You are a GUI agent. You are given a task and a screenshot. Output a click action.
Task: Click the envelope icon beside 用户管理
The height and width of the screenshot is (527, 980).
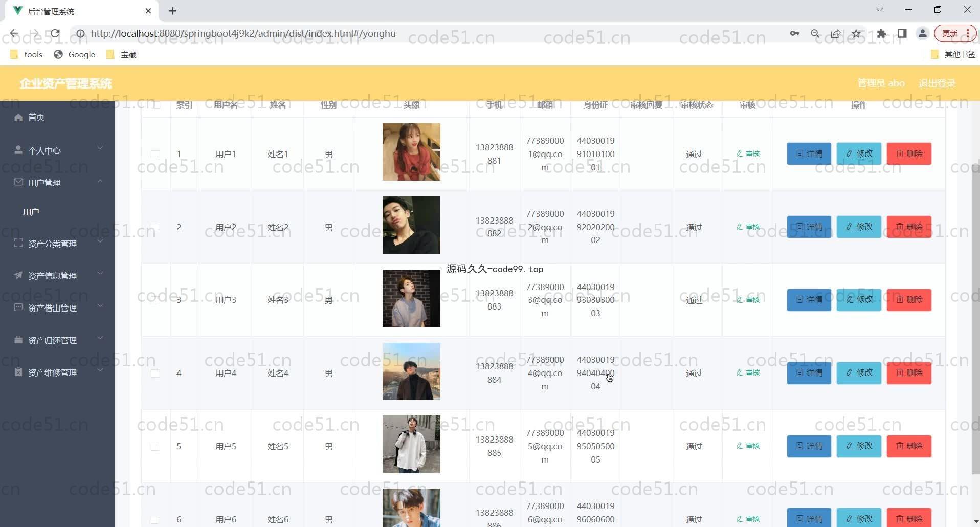tap(18, 182)
